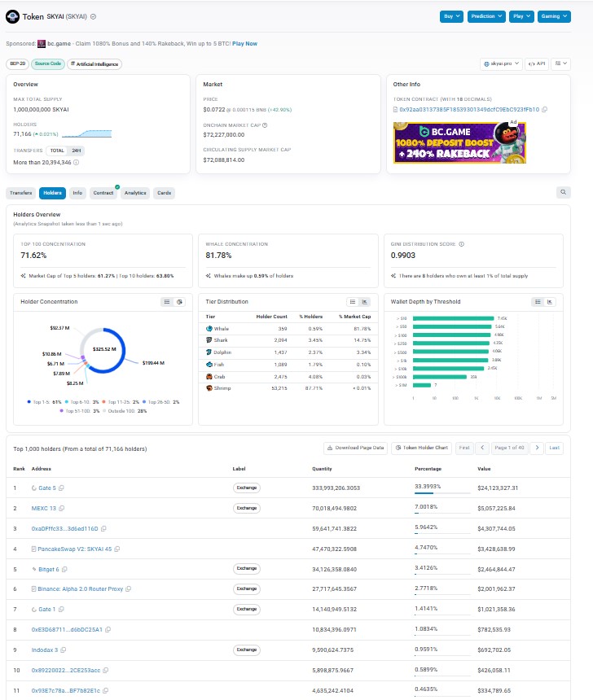Open Token Holder Chart
593x700 pixels.
tap(421, 448)
